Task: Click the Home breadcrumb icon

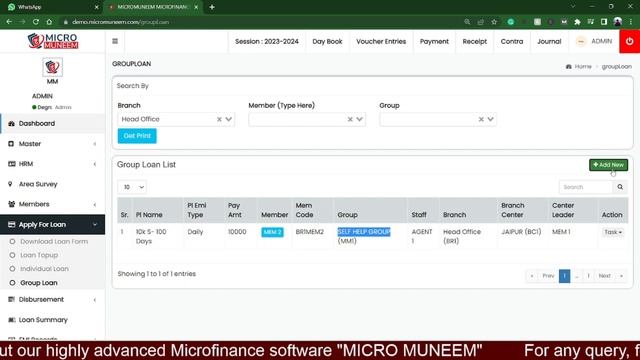Action: (x=569, y=67)
